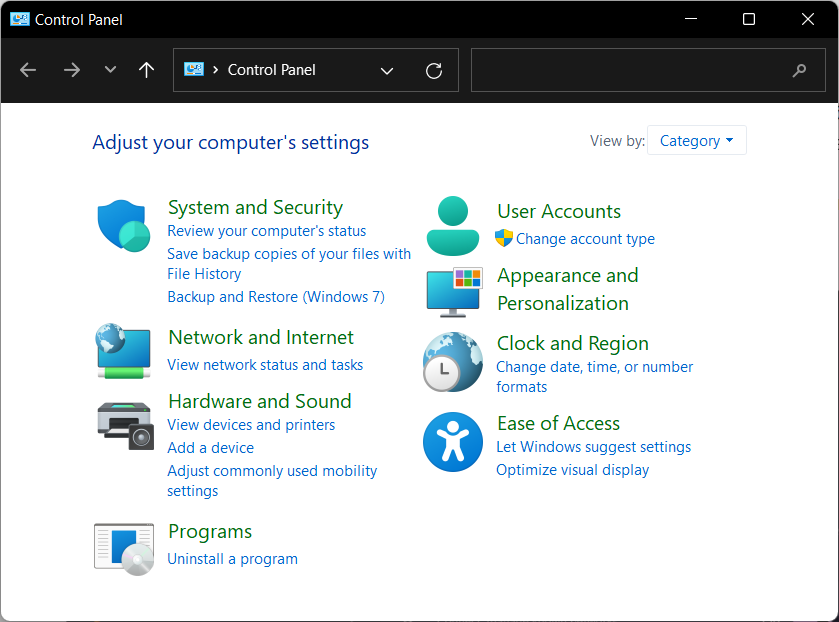Open the View by Category dropdown
The image size is (839, 622).
click(696, 141)
